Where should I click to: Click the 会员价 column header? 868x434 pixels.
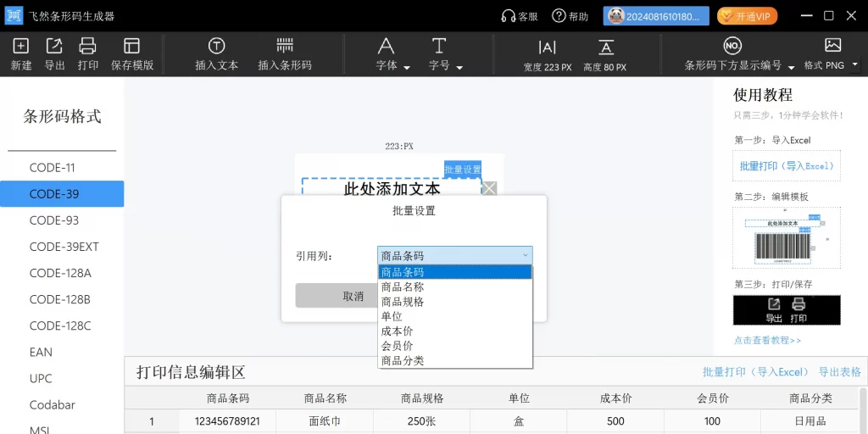712,398
